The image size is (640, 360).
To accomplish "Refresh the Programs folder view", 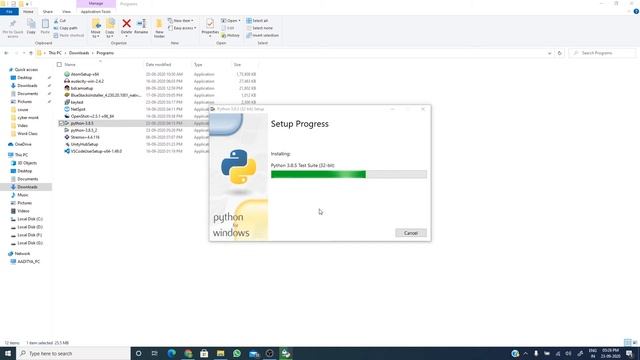I will point(560,53).
